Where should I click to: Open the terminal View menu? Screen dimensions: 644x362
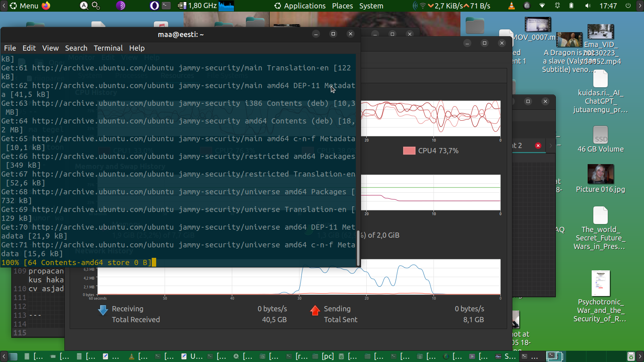pos(50,48)
